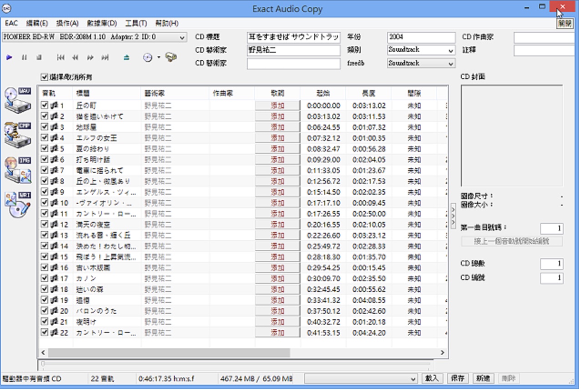
Task: Open the WRI CD write icon
Action: point(18,204)
